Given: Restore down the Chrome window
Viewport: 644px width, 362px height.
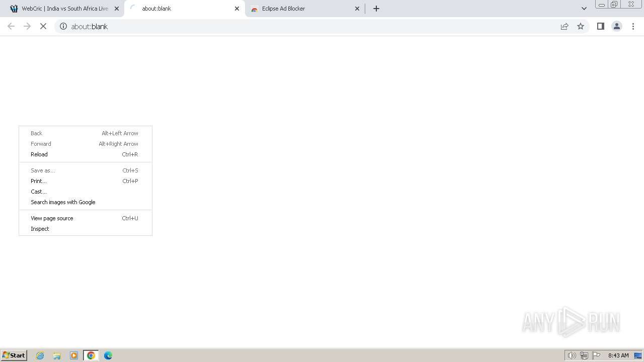Looking at the screenshot, I should [x=614, y=4].
